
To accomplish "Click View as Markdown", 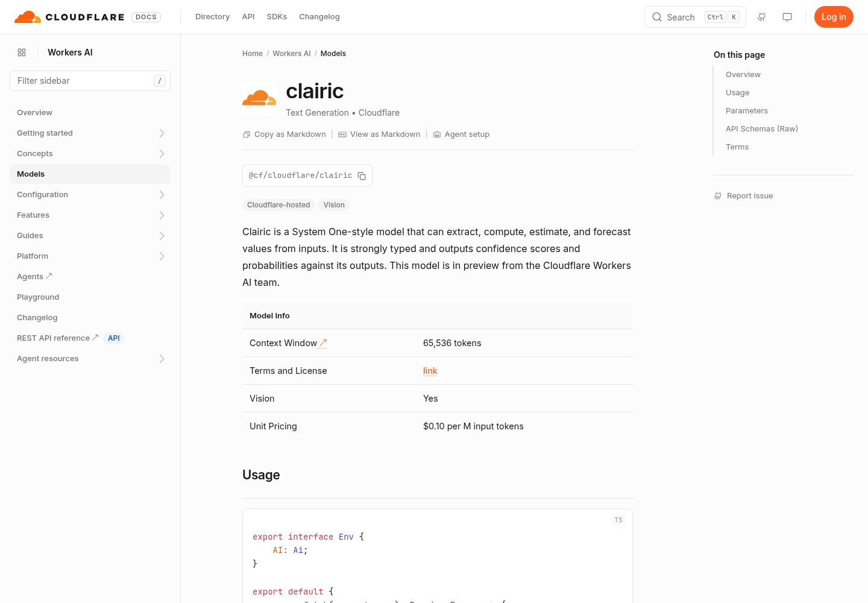I will coord(379,134).
